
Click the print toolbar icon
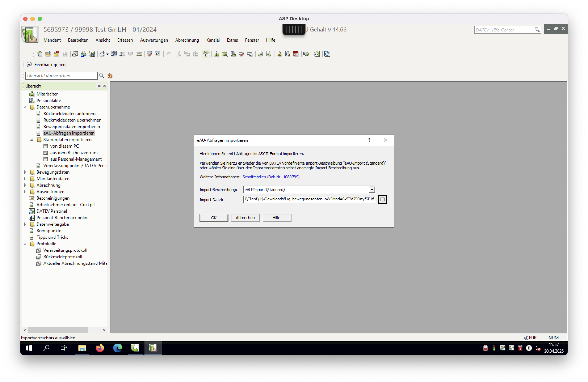[83, 54]
